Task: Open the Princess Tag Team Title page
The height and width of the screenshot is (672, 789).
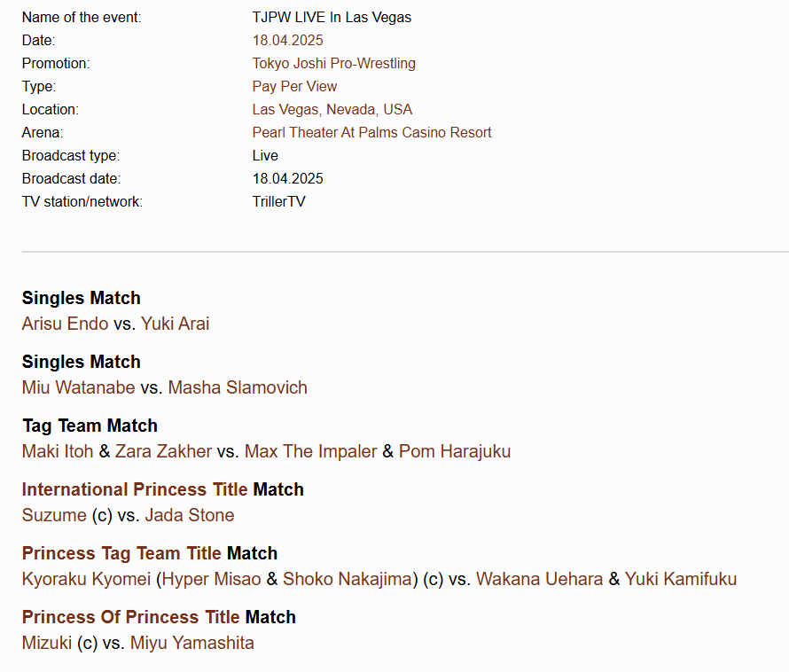Action: coord(121,553)
